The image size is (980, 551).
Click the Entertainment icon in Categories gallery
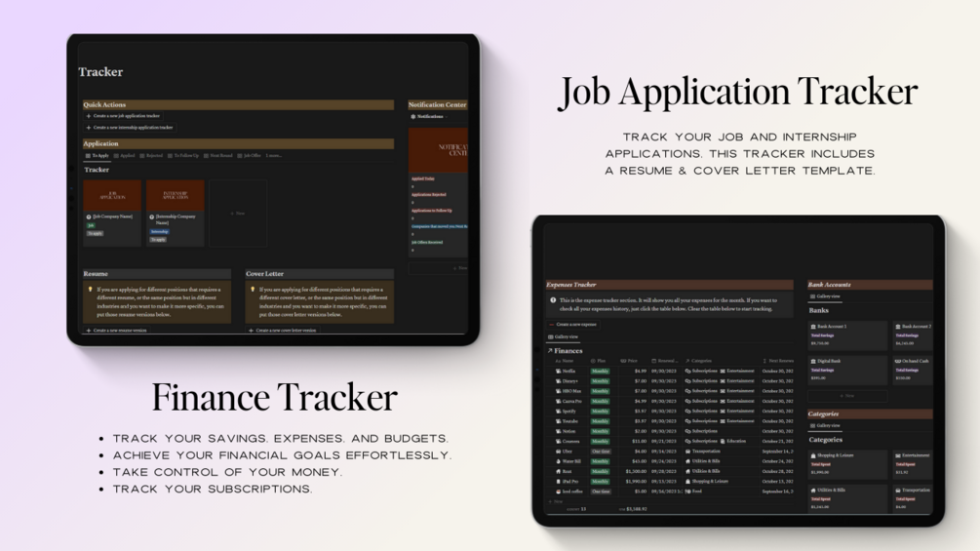(898, 455)
